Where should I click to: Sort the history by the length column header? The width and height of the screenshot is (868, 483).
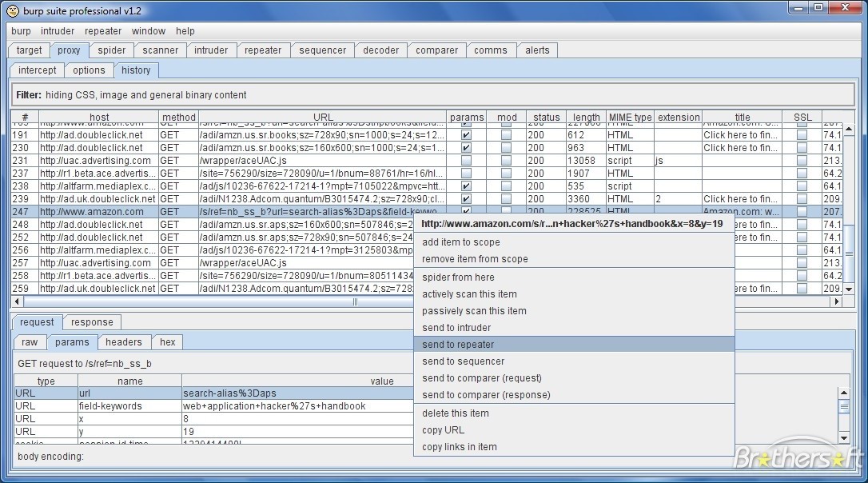586,117
